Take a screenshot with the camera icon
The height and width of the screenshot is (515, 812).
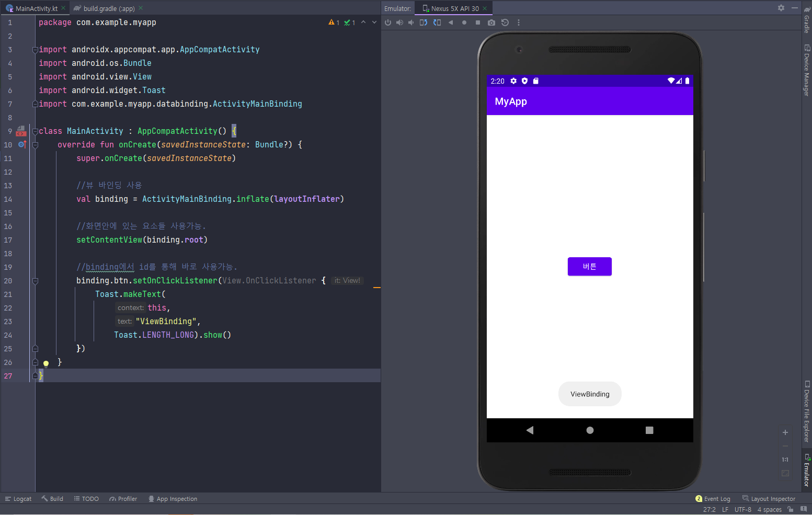(x=491, y=22)
